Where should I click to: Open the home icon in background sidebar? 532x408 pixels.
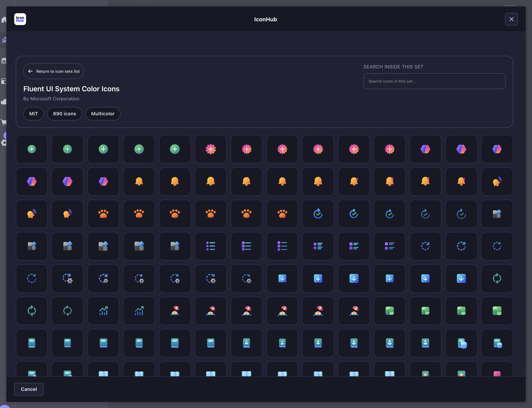click(4, 20)
